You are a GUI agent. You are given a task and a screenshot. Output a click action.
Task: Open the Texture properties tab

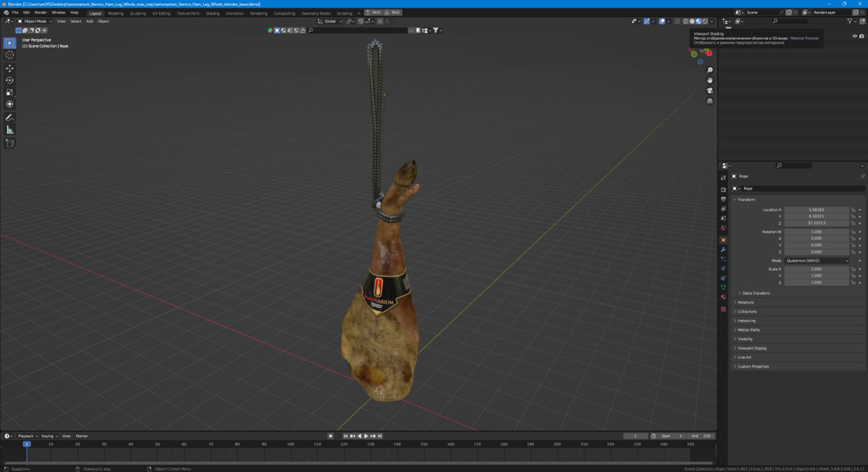tap(723, 309)
